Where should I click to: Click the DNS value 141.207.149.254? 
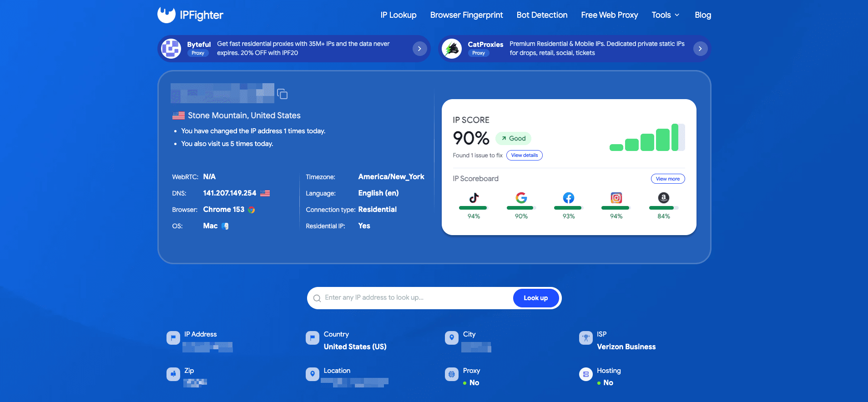(230, 193)
